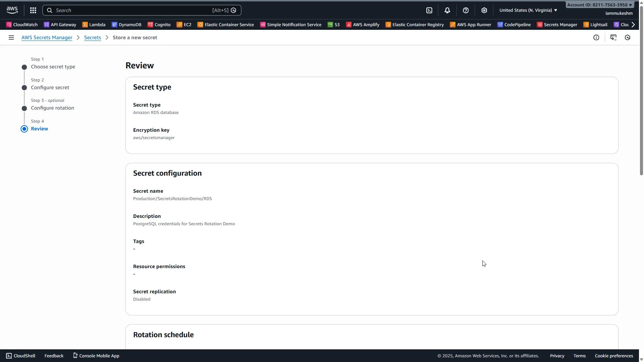Select the Choose secret type step indicator
644x362 pixels.
click(x=53, y=67)
